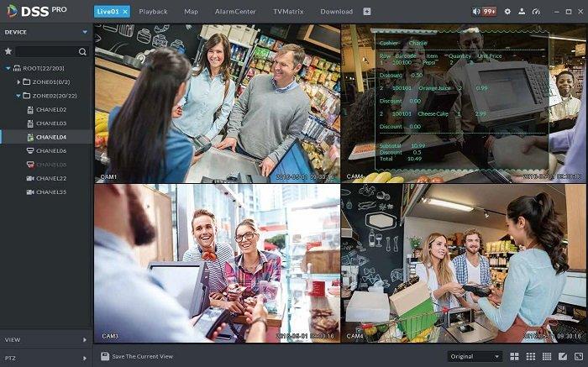Switch to 2x2 four-window split layout

(x=515, y=357)
